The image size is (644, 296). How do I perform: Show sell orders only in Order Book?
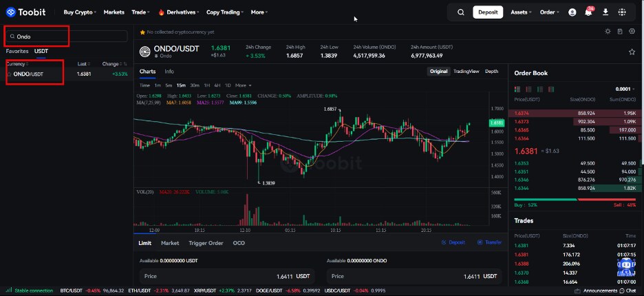click(528, 89)
